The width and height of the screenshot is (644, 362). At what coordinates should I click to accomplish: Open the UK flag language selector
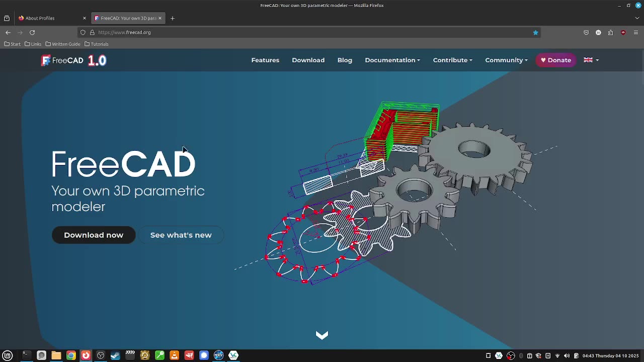(591, 60)
